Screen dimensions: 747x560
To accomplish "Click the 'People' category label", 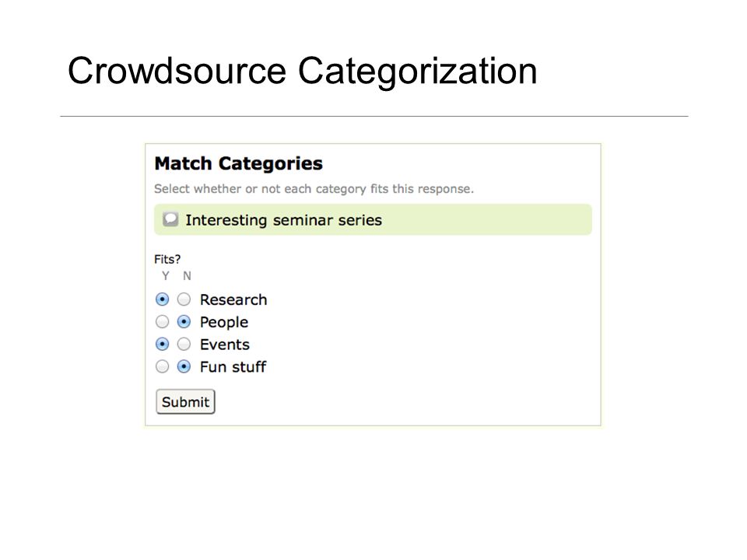I will click(224, 322).
